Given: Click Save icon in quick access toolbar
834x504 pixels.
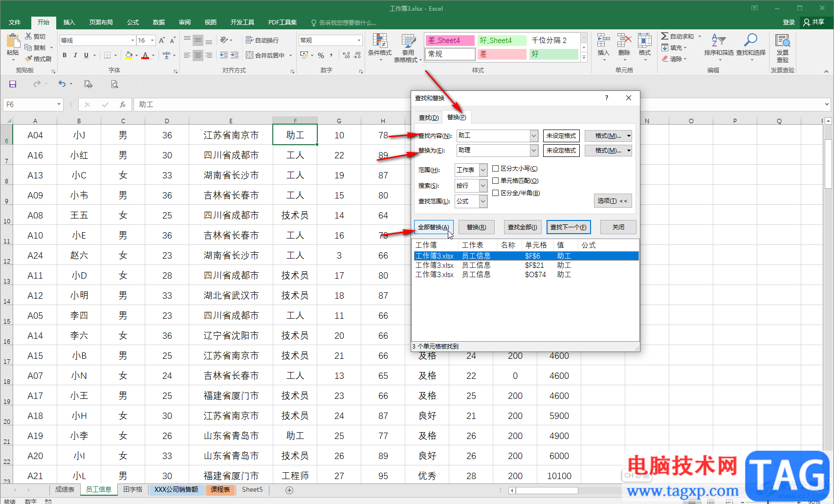Looking at the screenshot, I should 13,84.
